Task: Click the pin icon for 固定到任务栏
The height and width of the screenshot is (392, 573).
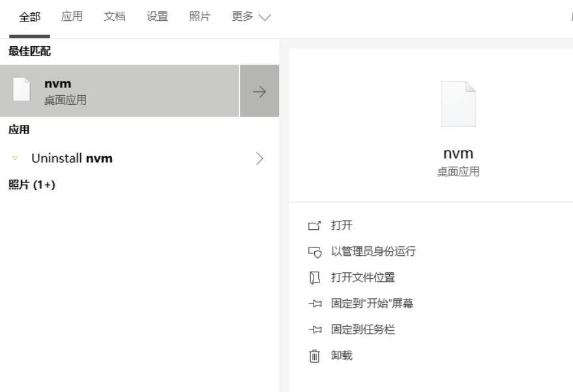Action: [x=314, y=329]
